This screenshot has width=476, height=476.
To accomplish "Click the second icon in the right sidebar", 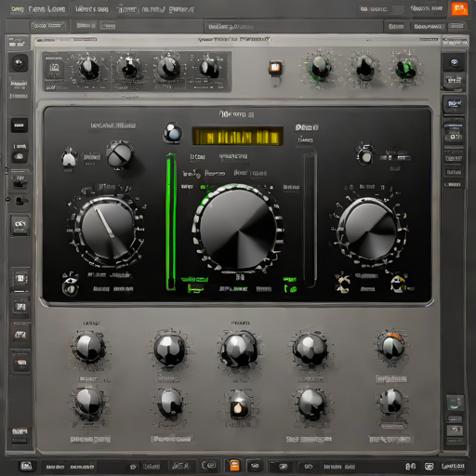I will coord(454,81).
